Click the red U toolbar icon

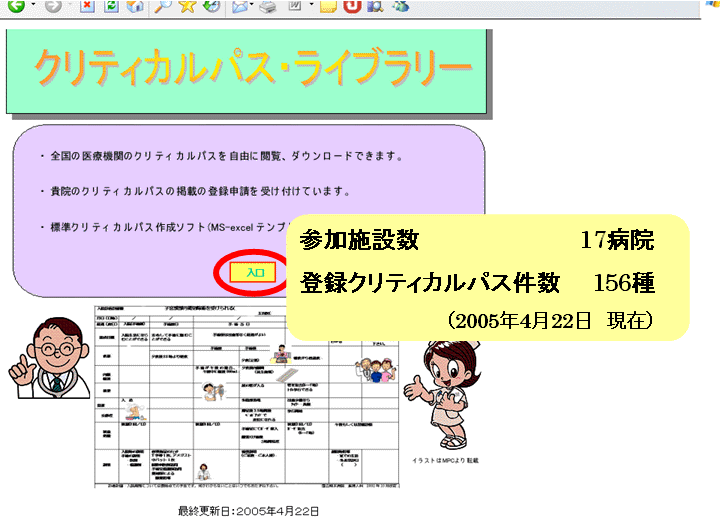pyautogui.click(x=351, y=6)
